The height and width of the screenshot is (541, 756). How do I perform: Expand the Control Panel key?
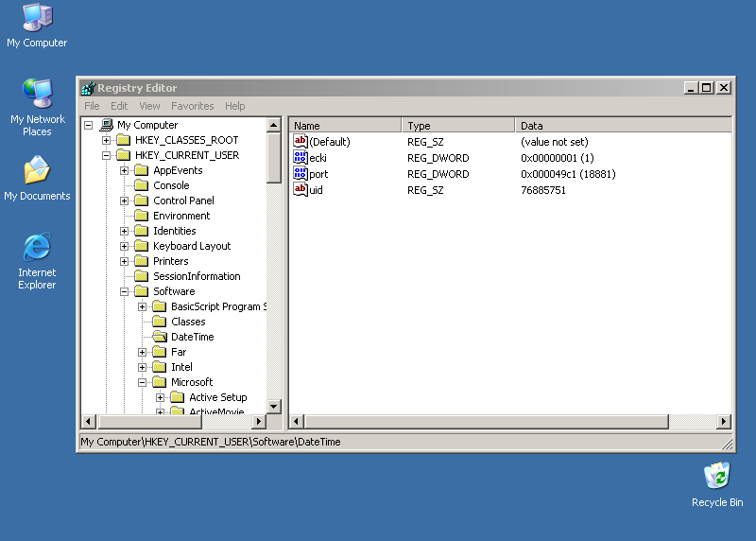[x=125, y=201]
